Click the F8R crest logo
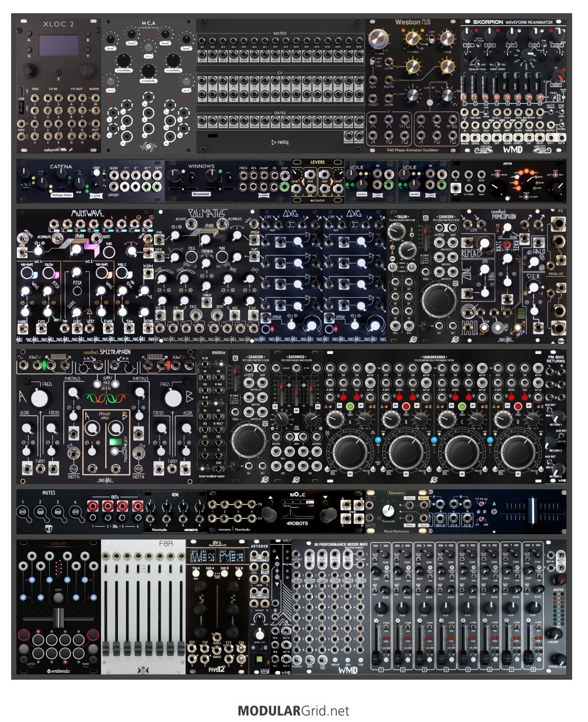The height and width of the screenshot is (722, 588). pos(144,670)
